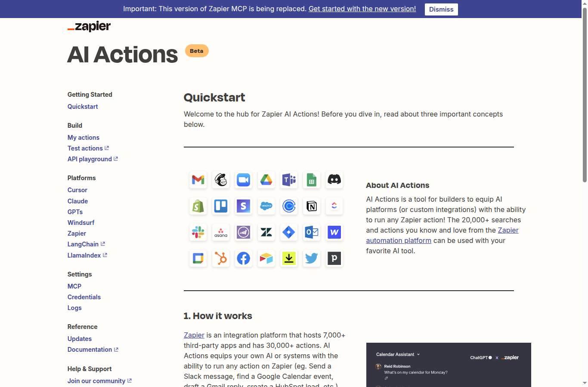This screenshot has height=387, width=588.
Task: Dismiss the MCP replacement banner
Action: [441, 9]
